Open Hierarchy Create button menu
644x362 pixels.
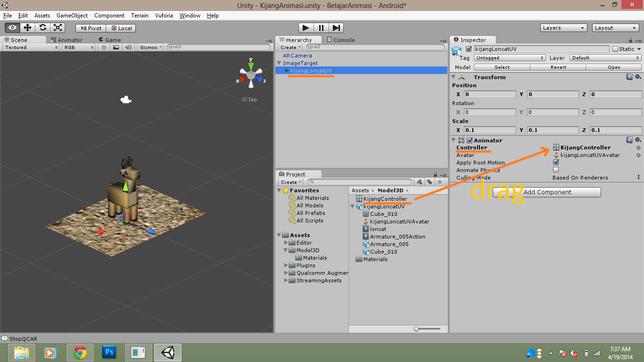pos(290,47)
